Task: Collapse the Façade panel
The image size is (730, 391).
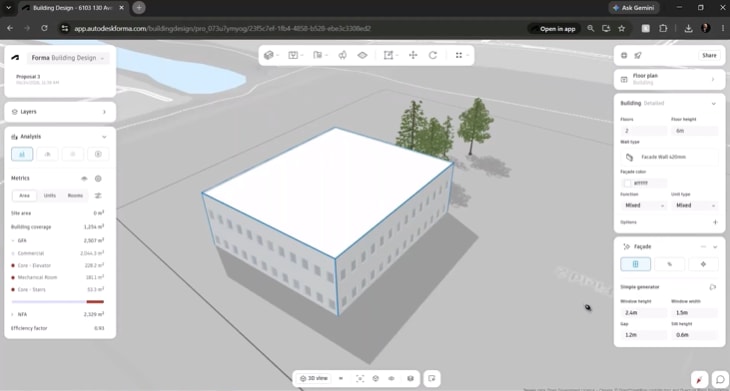Action: click(x=715, y=247)
